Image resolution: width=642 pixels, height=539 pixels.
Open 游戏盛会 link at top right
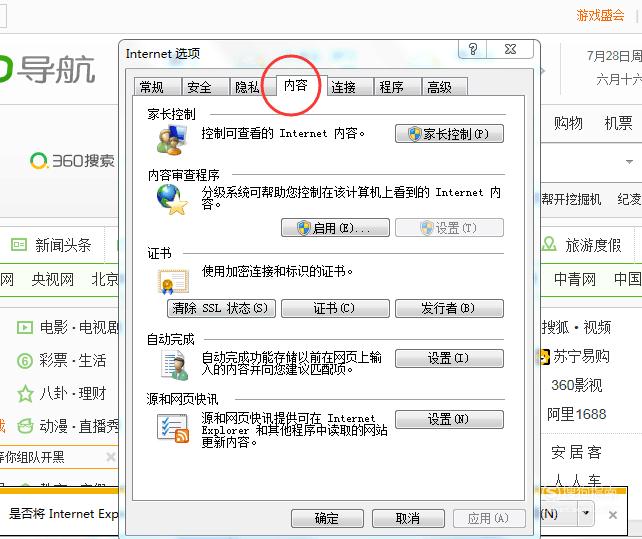coord(600,16)
